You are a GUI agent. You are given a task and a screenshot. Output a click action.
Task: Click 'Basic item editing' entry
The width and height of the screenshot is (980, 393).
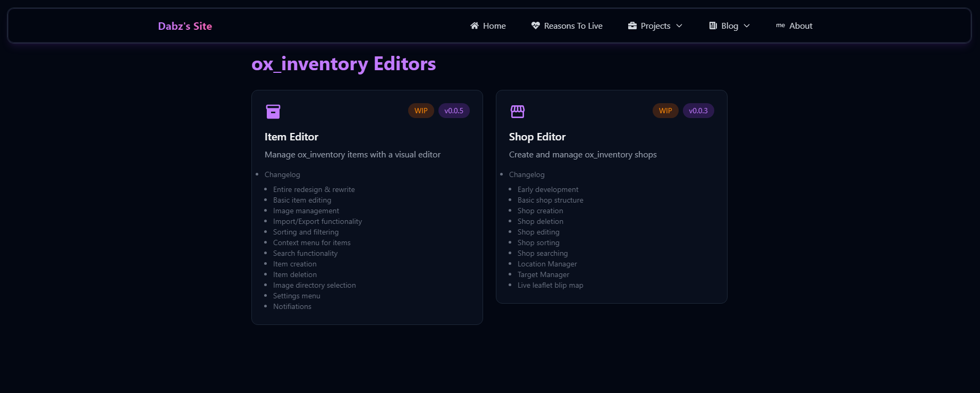point(302,200)
